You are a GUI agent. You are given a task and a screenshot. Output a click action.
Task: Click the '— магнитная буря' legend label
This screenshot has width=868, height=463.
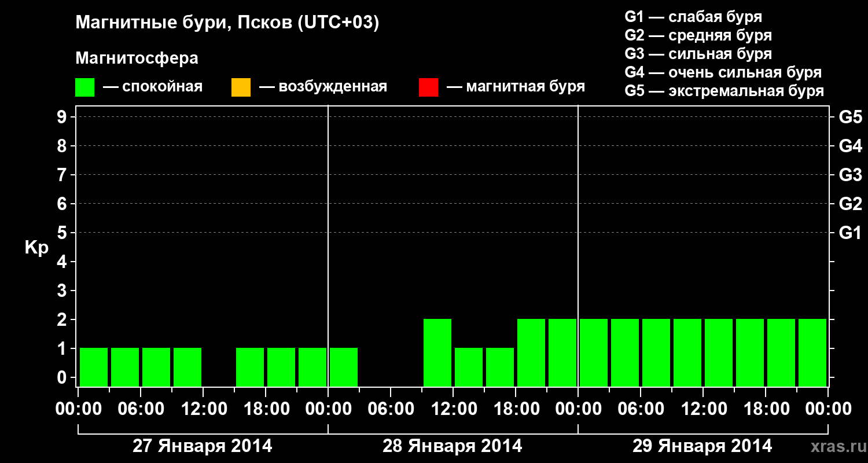[x=516, y=87]
